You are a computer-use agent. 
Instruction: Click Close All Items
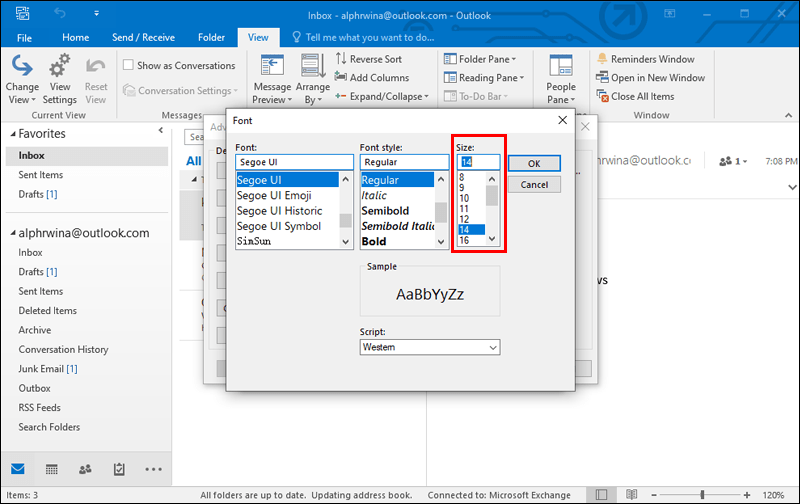[635, 96]
